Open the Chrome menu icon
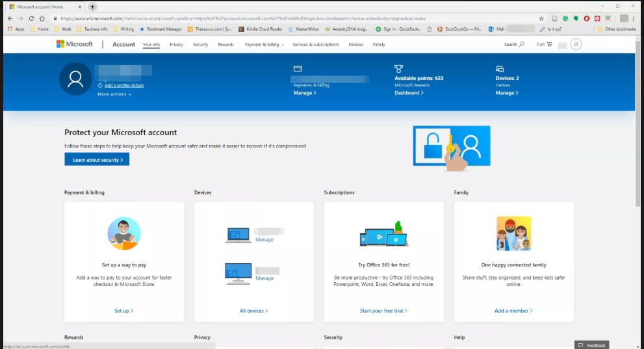This screenshot has width=644, height=349. pos(634,18)
